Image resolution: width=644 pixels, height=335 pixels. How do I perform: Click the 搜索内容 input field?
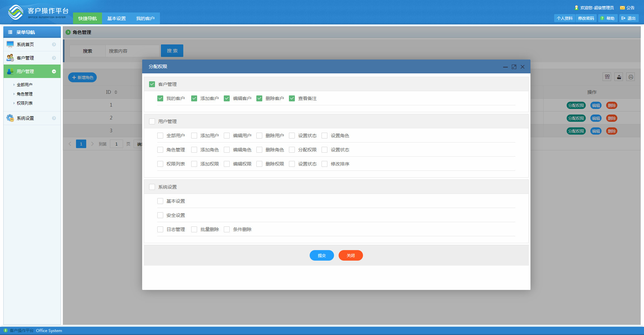point(132,51)
